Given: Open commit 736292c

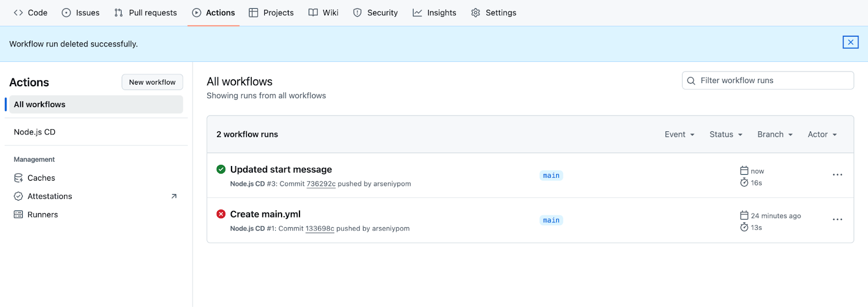Looking at the screenshot, I should (321, 184).
